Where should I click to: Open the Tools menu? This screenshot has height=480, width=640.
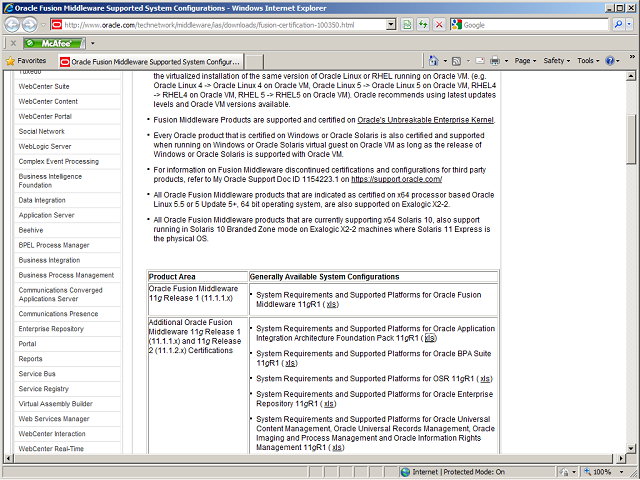pyautogui.click(x=588, y=61)
